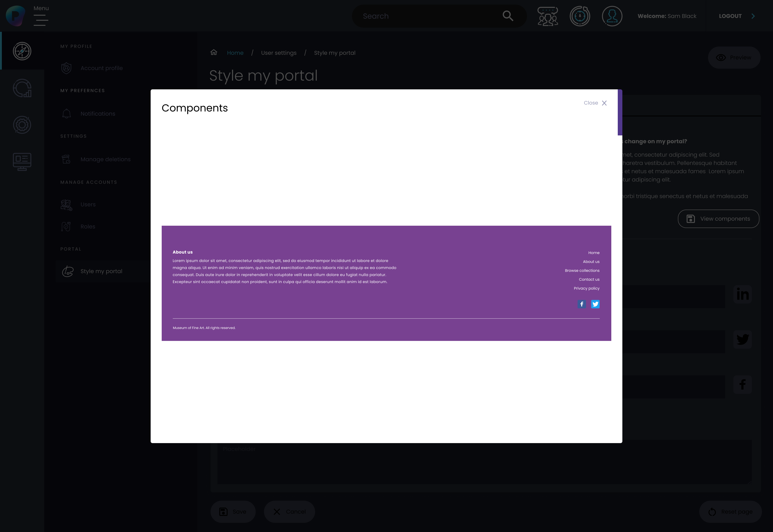
Task: Open the analytics chart icon in sidebar
Action: coord(22,88)
